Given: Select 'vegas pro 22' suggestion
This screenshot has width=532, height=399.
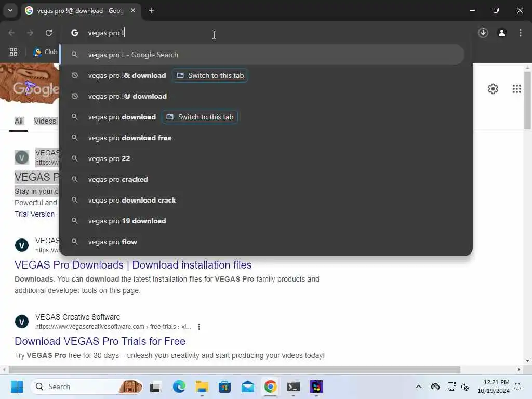Looking at the screenshot, I should point(266,158).
